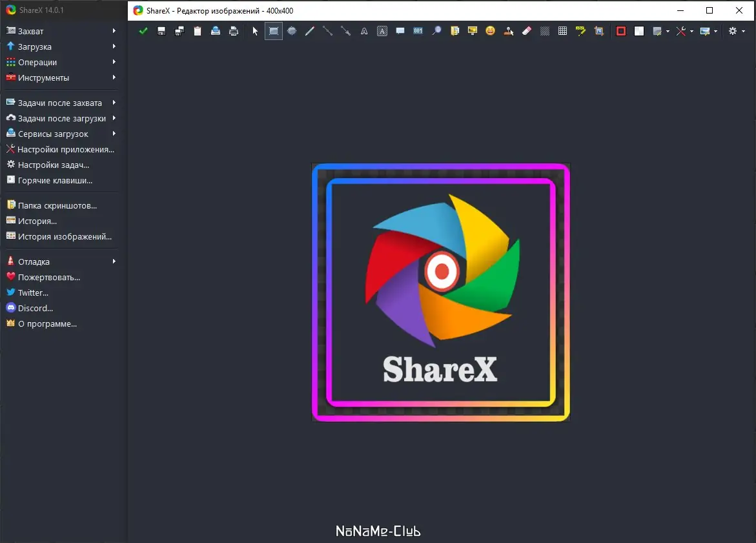Image resolution: width=756 pixels, height=543 pixels.
Task: Select the Text with background tool
Action: [382, 31]
